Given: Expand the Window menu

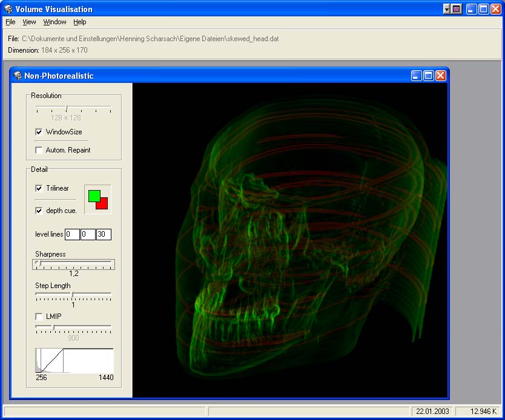Looking at the screenshot, I should point(54,22).
